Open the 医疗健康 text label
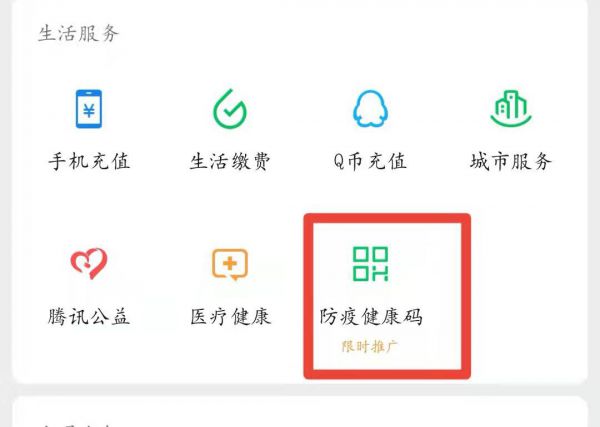This screenshot has height=427, width=600. click(x=230, y=316)
